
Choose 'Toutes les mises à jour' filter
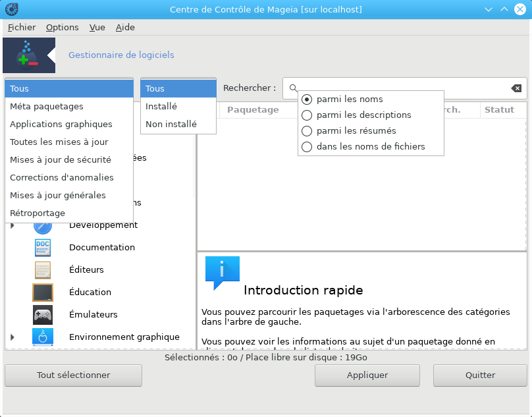coord(69,142)
